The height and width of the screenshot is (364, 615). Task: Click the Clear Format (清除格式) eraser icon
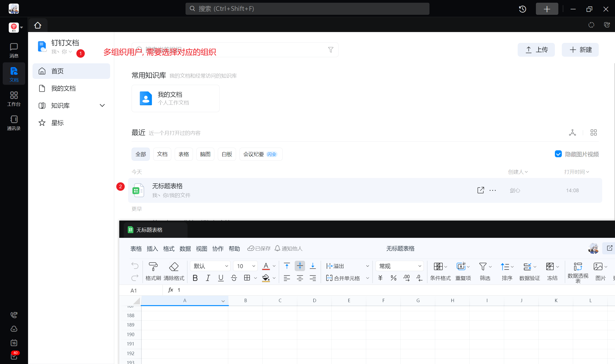(x=174, y=267)
